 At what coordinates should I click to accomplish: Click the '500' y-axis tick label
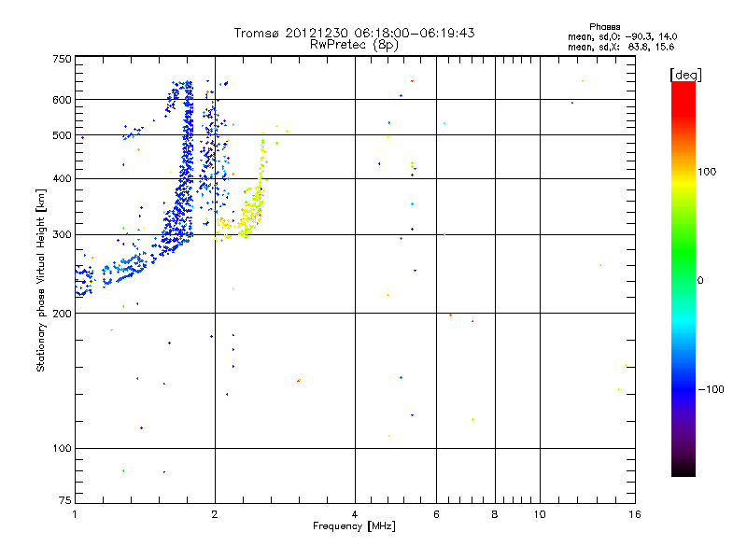coord(62,135)
